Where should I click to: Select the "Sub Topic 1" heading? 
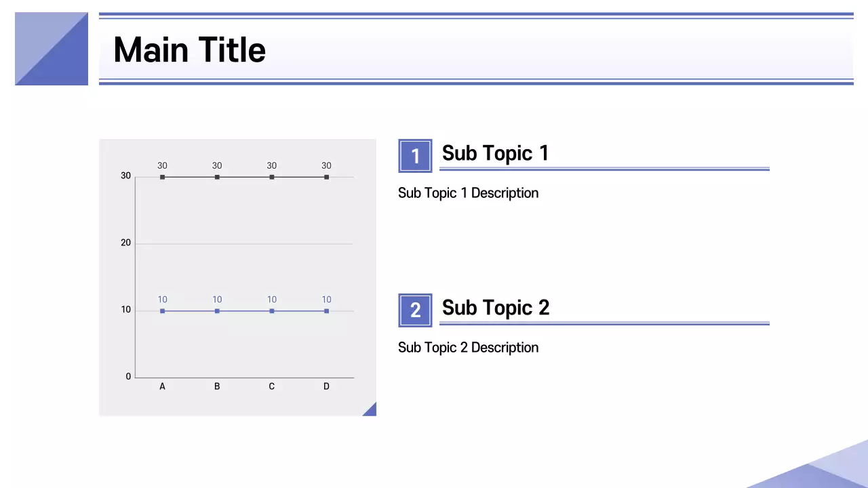coord(495,153)
